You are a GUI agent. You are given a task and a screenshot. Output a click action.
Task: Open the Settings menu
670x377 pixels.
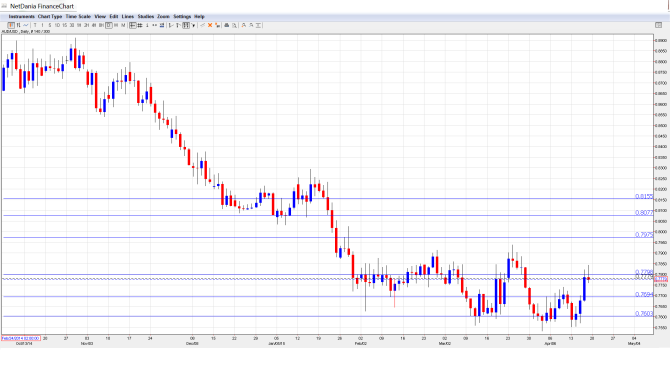pos(182,16)
